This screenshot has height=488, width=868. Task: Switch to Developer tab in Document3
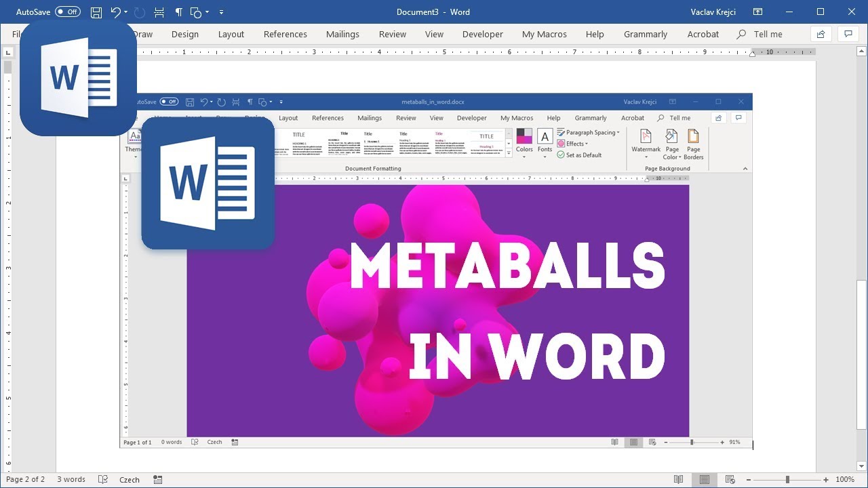tap(483, 34)
